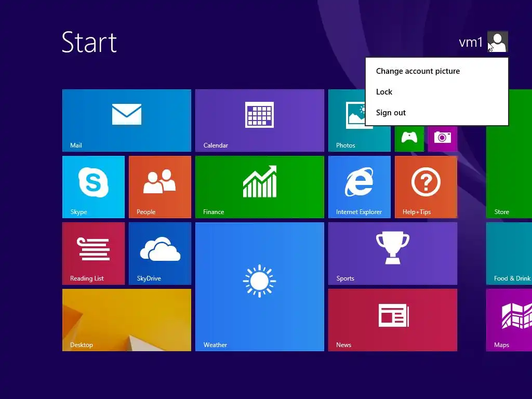Launch the Xbox Games controller tile

click(409, 138)
